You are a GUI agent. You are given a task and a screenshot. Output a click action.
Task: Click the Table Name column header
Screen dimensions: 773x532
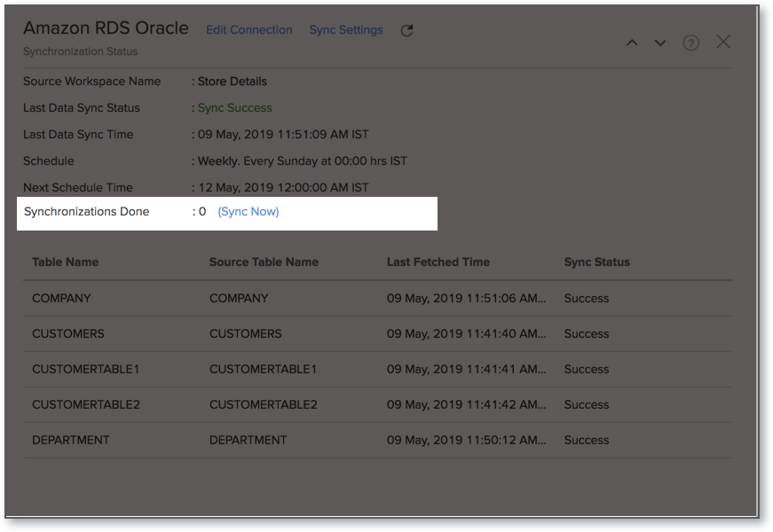(65, 262)
